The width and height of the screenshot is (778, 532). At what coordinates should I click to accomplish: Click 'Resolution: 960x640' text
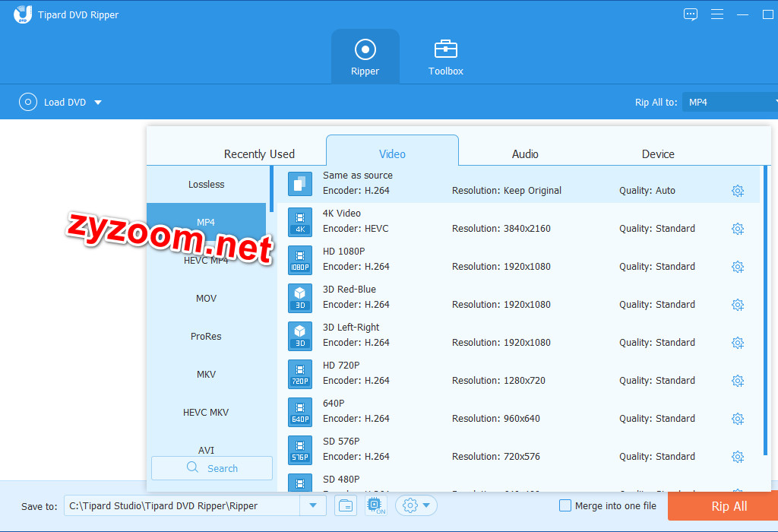(495, 418)
